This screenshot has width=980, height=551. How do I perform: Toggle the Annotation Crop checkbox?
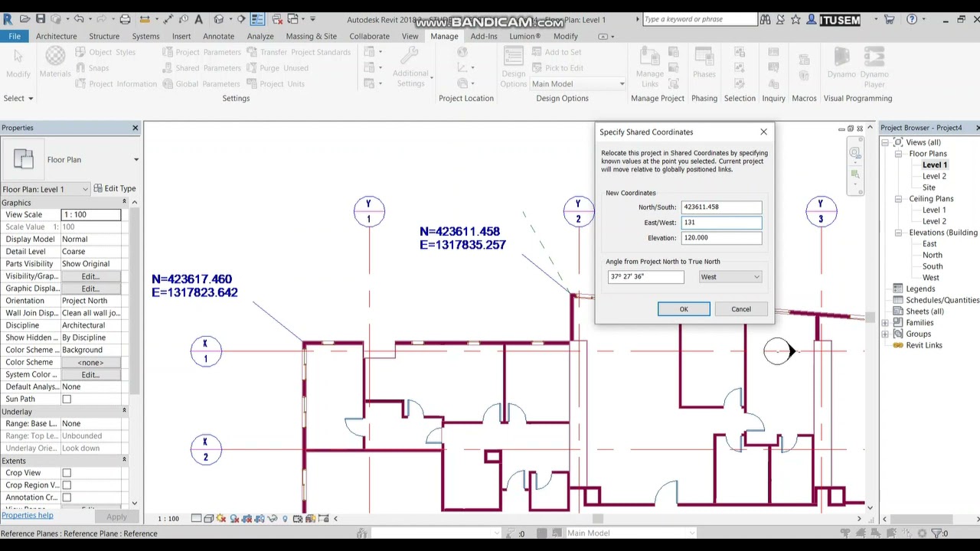pyautogui.click(x=67, y=497)
